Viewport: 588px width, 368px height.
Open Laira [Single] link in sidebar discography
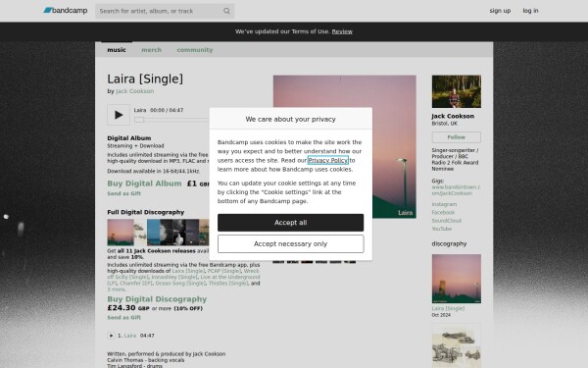(x=448, y=308)
